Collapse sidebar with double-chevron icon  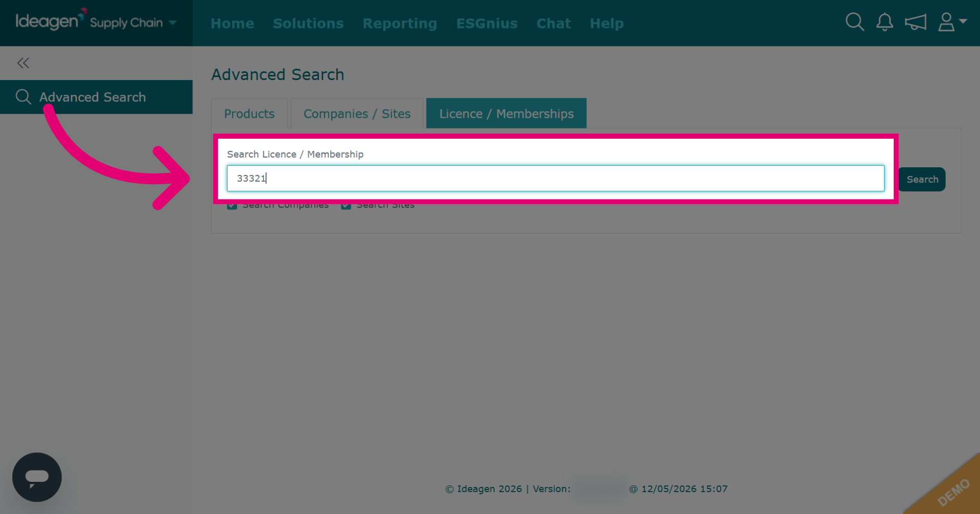coord(23,63)
